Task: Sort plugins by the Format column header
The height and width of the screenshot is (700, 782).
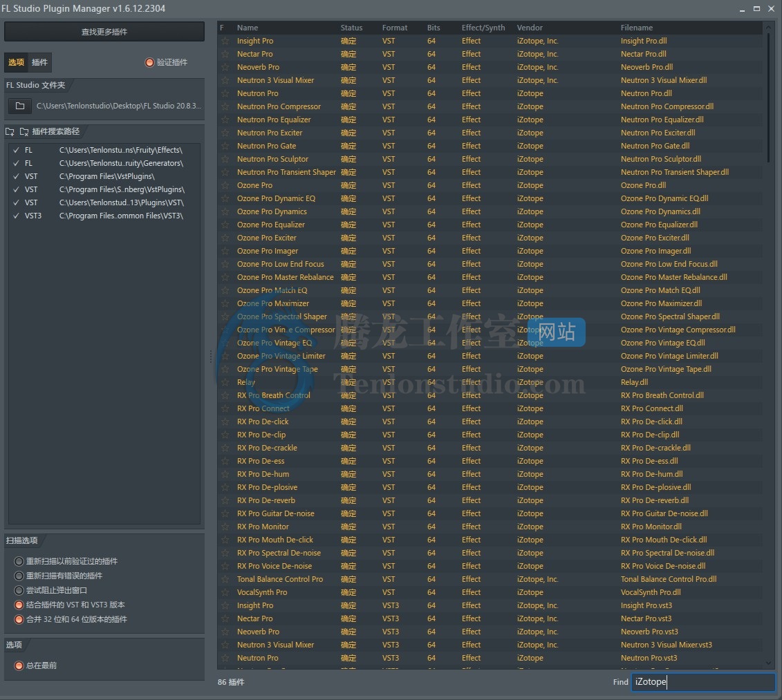Action: point(395,28)
